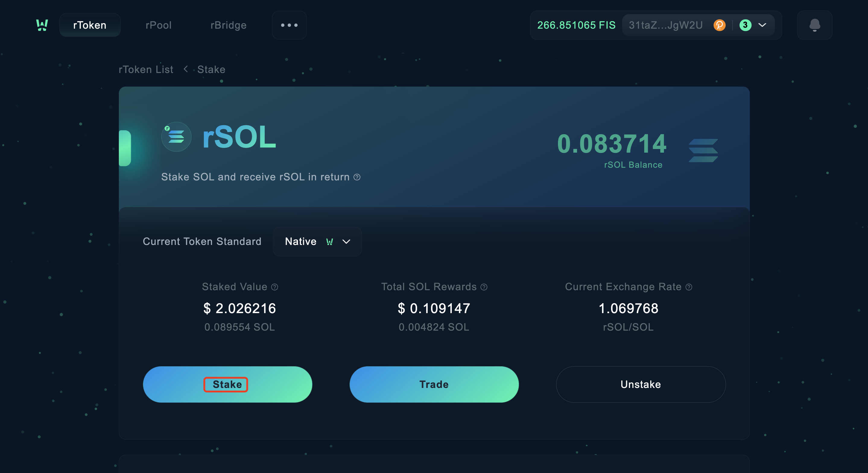Open the Native token standard dropdown
This screenshot has height=473, width=868.
coord(317,241)
